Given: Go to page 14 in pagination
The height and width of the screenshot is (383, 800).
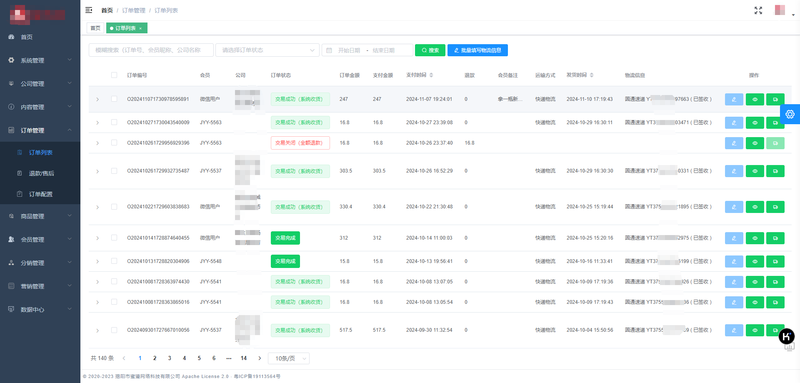Looking at the screenshot, I should 244,359.
